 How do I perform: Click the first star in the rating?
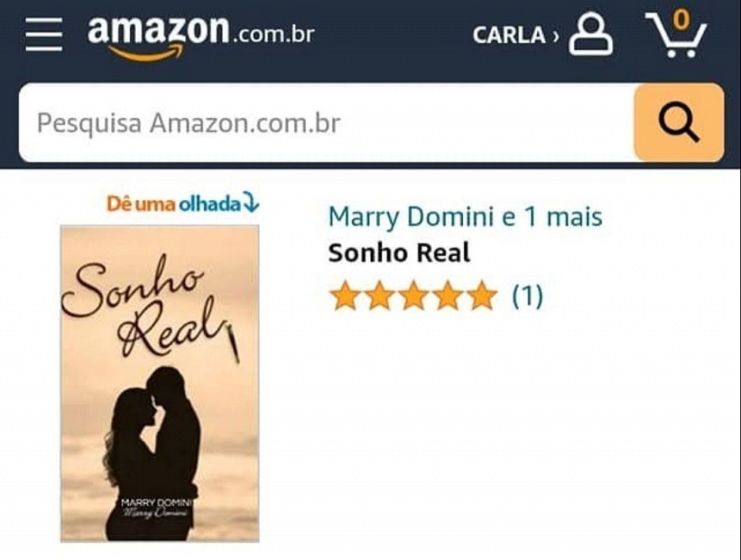point(344,295)
